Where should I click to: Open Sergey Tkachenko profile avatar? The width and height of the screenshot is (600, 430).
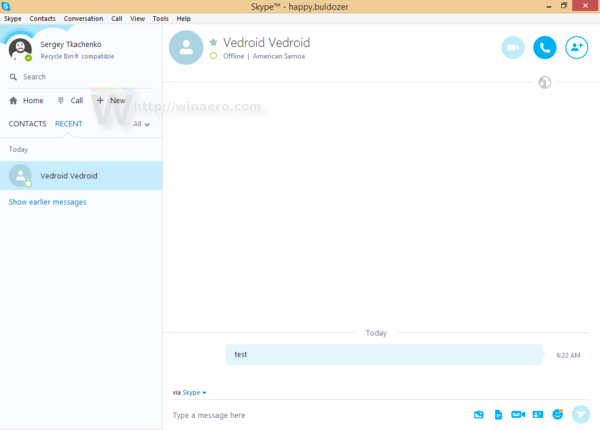pyautogui.click(x=20, y=49)
